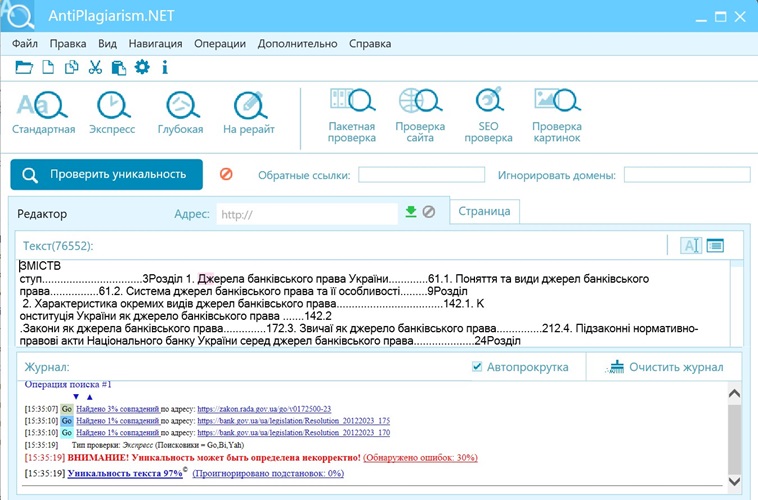Open the SEO проверка tool
Image resolution: width=758 pixels, height=500 pixels.
click(488, 115)
